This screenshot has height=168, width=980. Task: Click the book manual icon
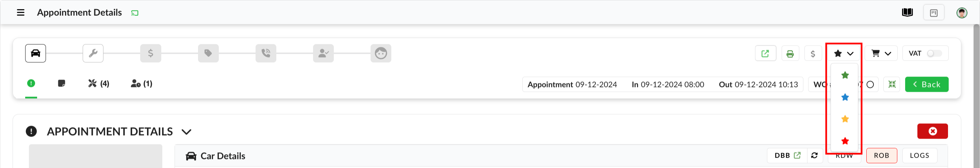[907, 13]
